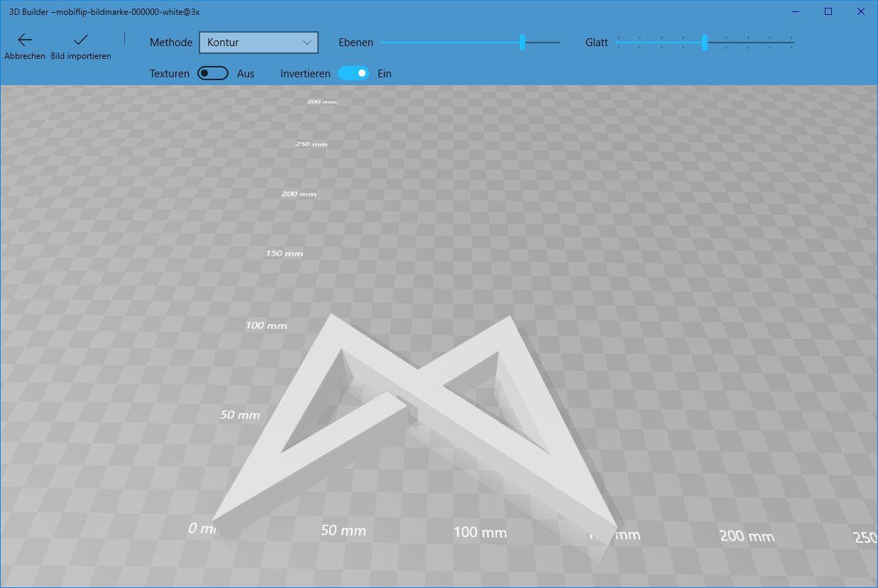The image size is (878, 588).
Task: Click the far left end of Glatt slider track
Action: coord(619,43)
